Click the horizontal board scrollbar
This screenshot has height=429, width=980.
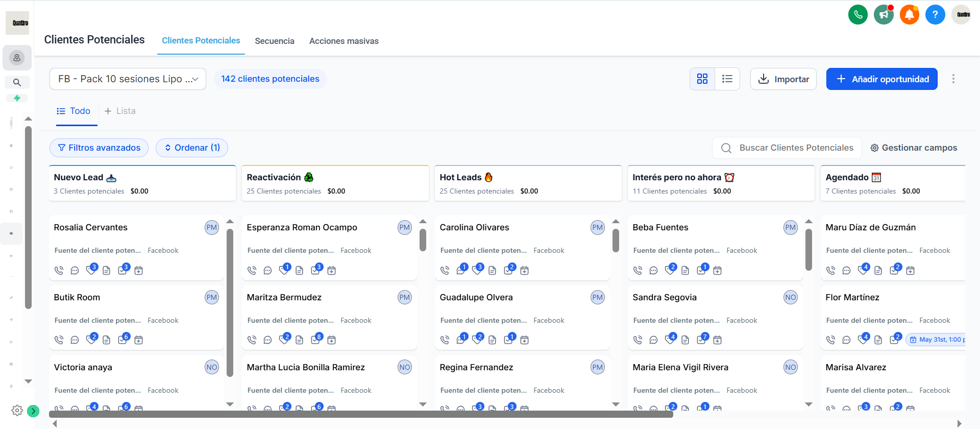tap(361, 414)
